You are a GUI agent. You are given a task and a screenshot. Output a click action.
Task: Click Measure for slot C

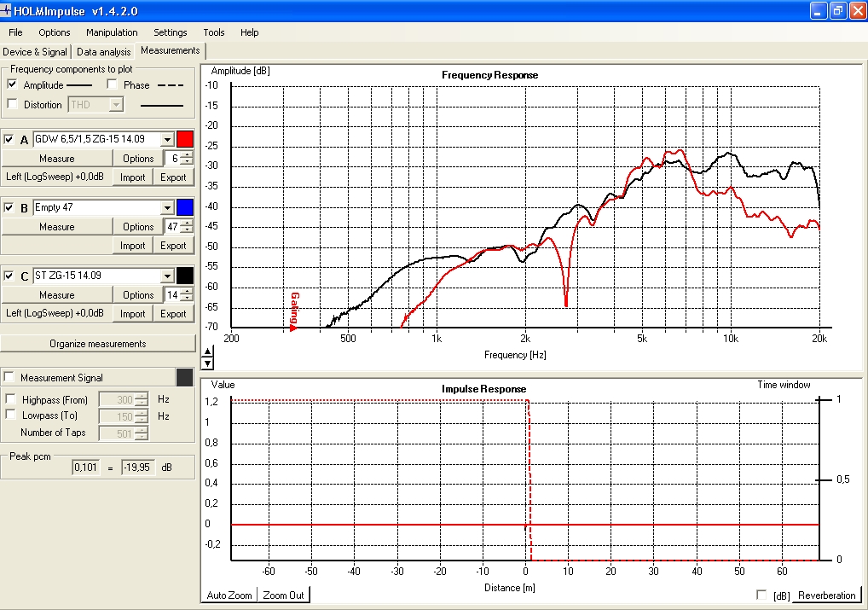tap(56, 294)
